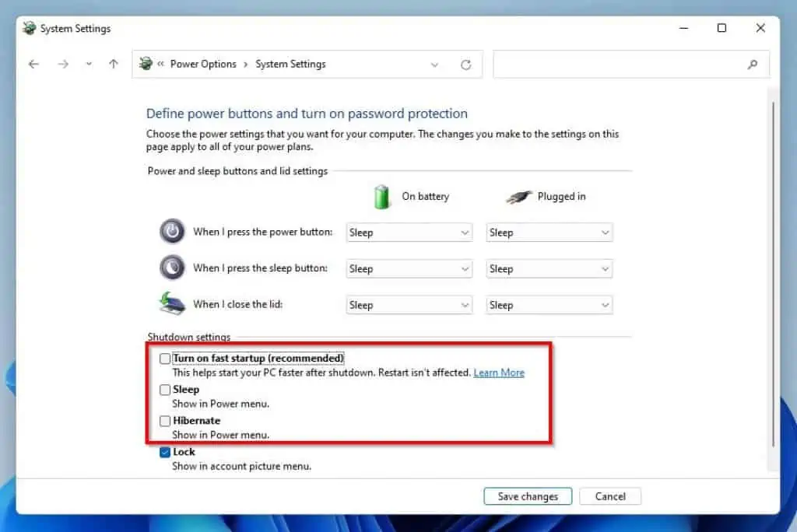797x532 pixels.
Task: Click the battery icon above On battery
Action: point(381,197)
